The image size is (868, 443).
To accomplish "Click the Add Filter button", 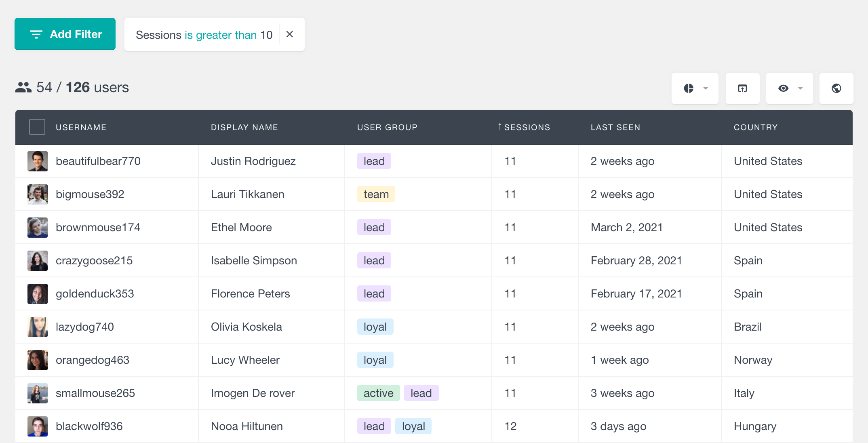I will tap(65, 34).
